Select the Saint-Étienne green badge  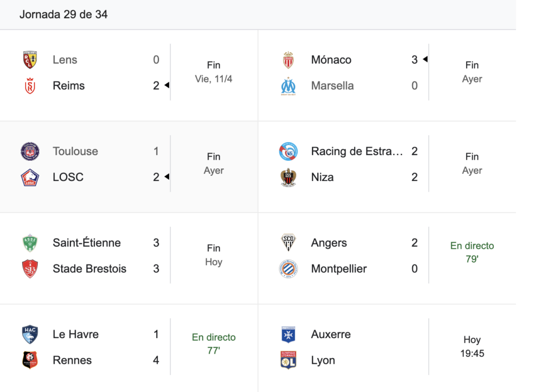coord(30,243)
